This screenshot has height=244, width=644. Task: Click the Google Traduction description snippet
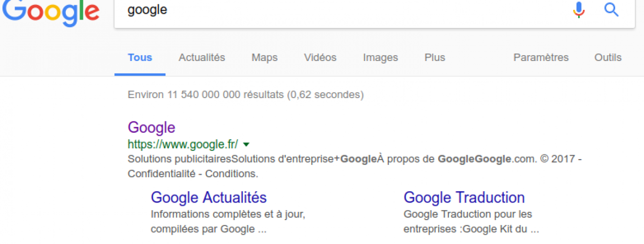[x=471, y=222]
